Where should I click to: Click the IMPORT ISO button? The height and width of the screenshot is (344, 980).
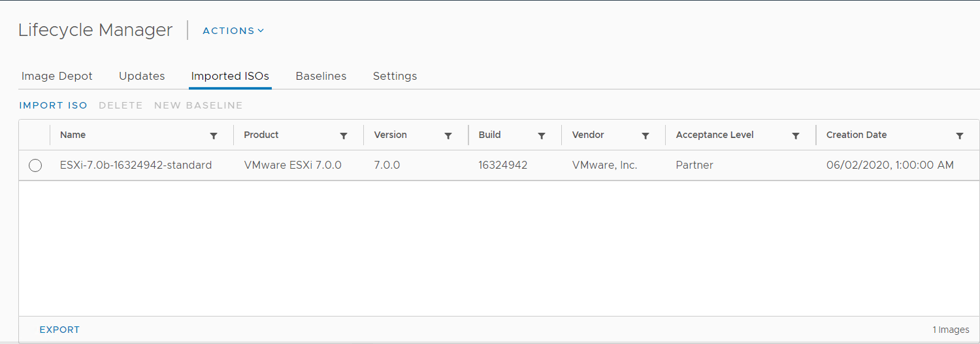click(54, 105)
